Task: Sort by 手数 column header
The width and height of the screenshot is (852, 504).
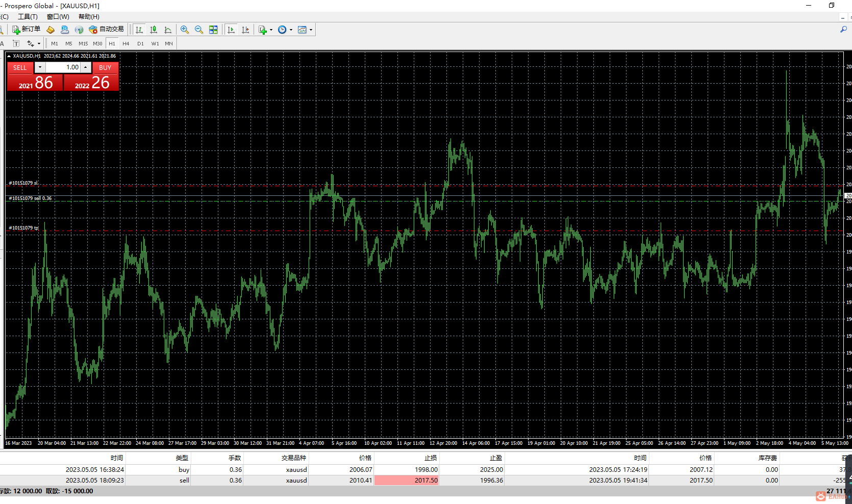Action: [235, 458]
